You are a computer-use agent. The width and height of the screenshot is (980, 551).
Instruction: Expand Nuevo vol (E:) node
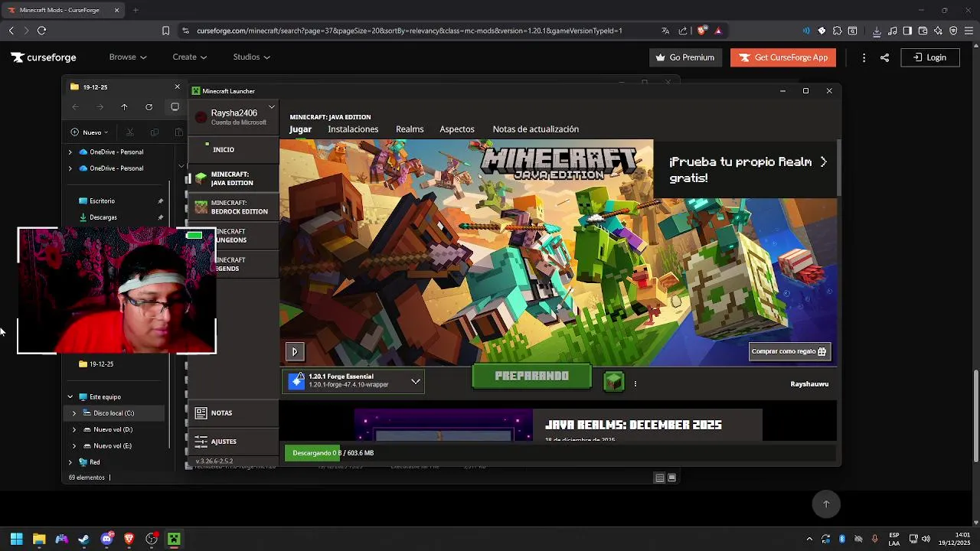point(74,446)
